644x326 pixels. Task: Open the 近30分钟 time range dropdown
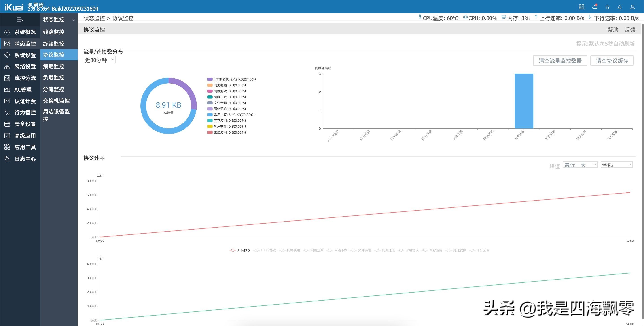coord(100,60)
